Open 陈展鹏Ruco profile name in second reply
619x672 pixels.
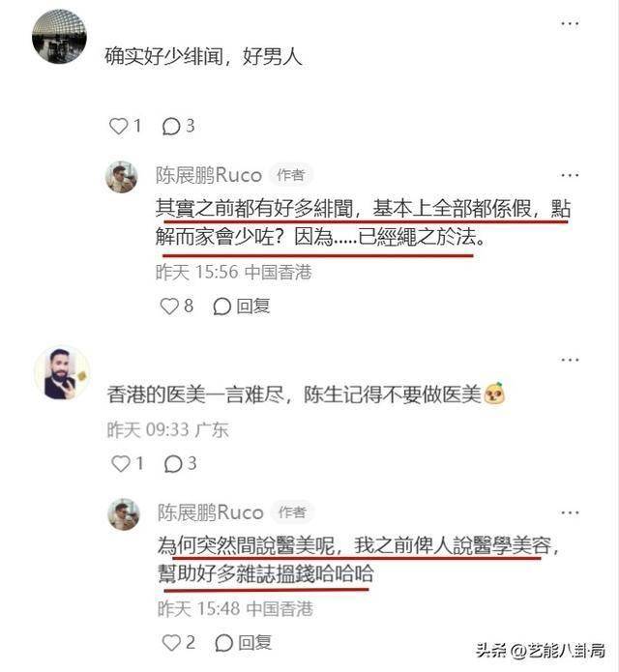210,512
